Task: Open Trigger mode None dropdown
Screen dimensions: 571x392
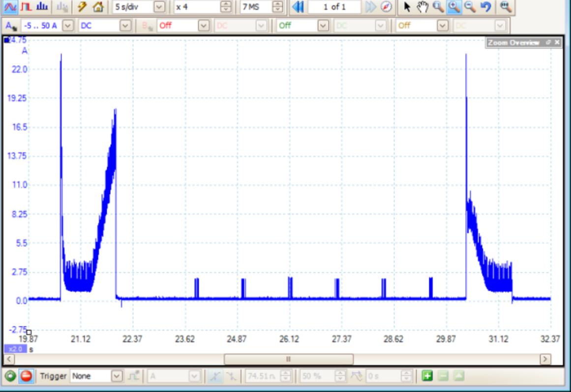Action: click(116, 376)
